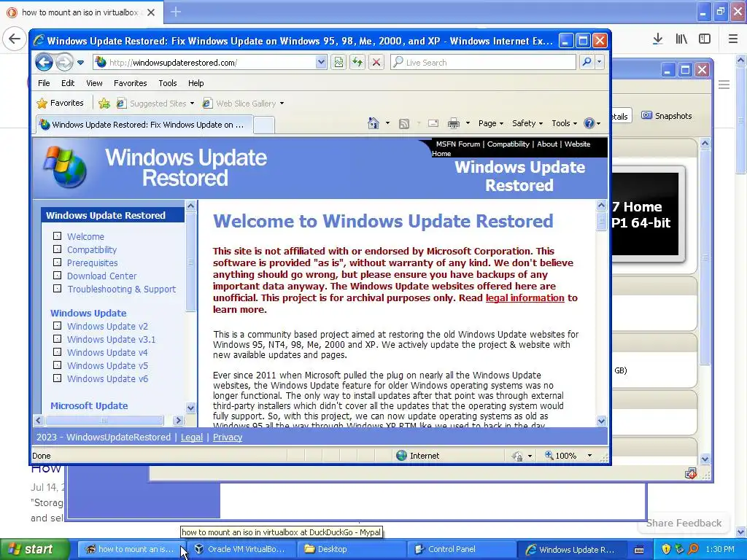Open the Safety dropdown menu

click(x=527, y=123)
